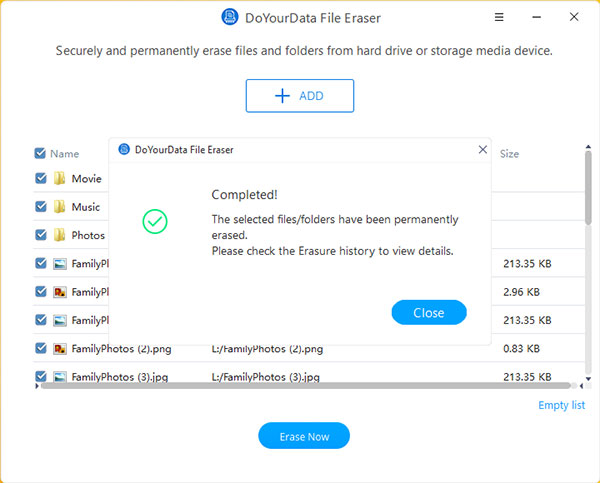The width and height of the screenshot is (600, 483).
Task: Click the Size column header
Action: point(509,154)
